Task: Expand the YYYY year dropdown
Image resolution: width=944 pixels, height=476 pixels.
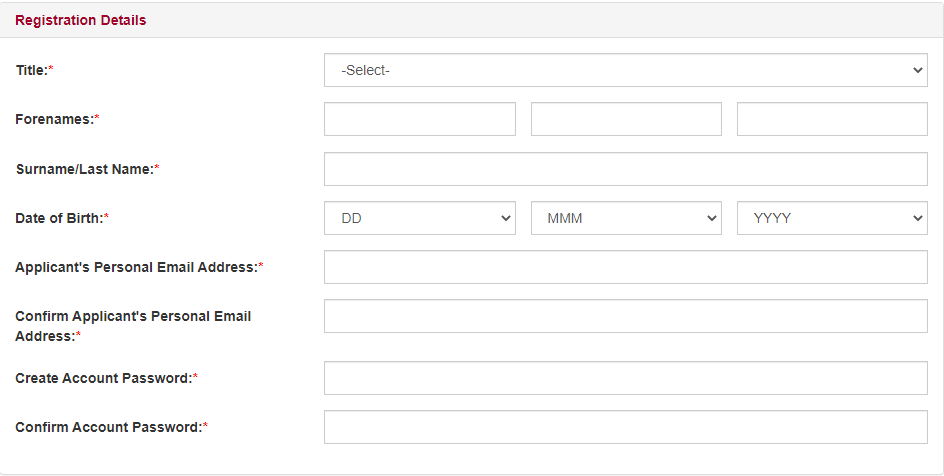Action: [x=832, y=218]
